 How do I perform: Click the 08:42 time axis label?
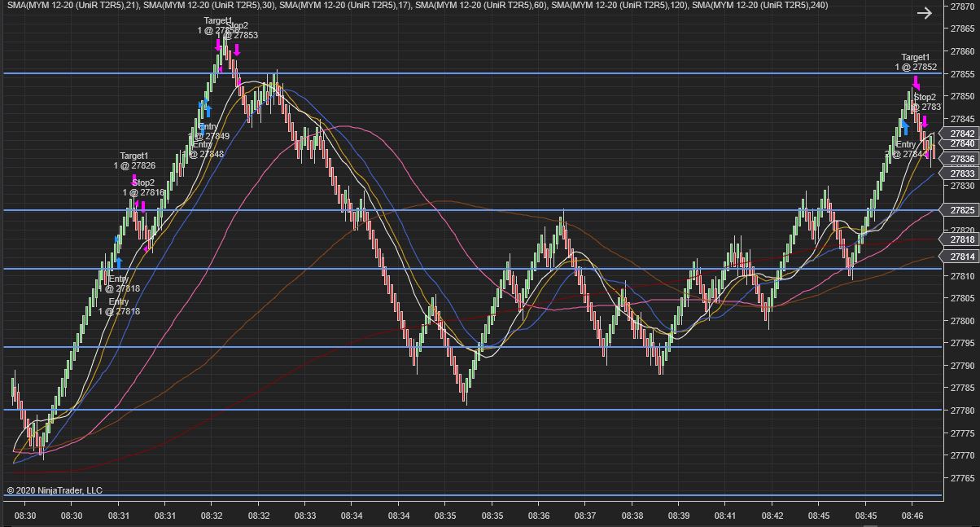point(772,516)
